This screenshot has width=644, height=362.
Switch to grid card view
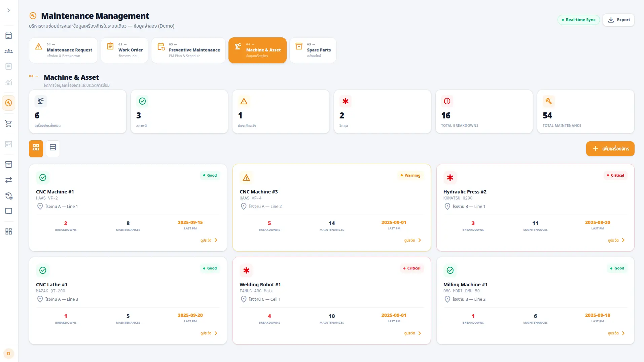[x=36, y=148]
